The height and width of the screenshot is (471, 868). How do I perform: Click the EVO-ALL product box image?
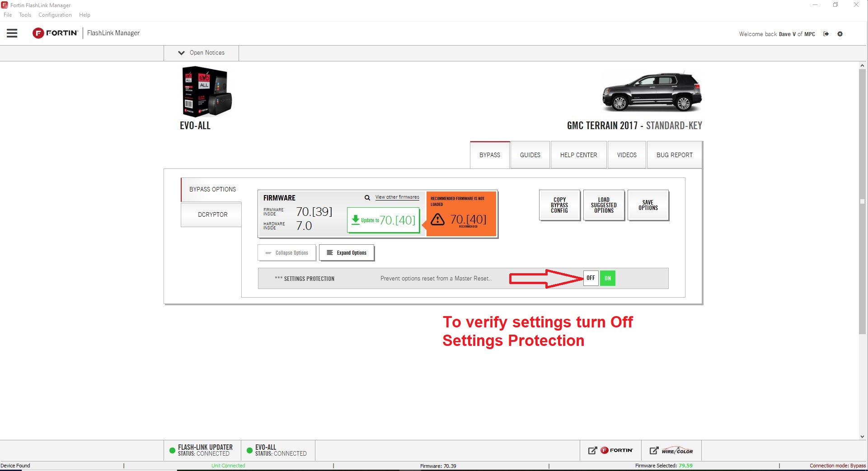(x=206, y=92)
